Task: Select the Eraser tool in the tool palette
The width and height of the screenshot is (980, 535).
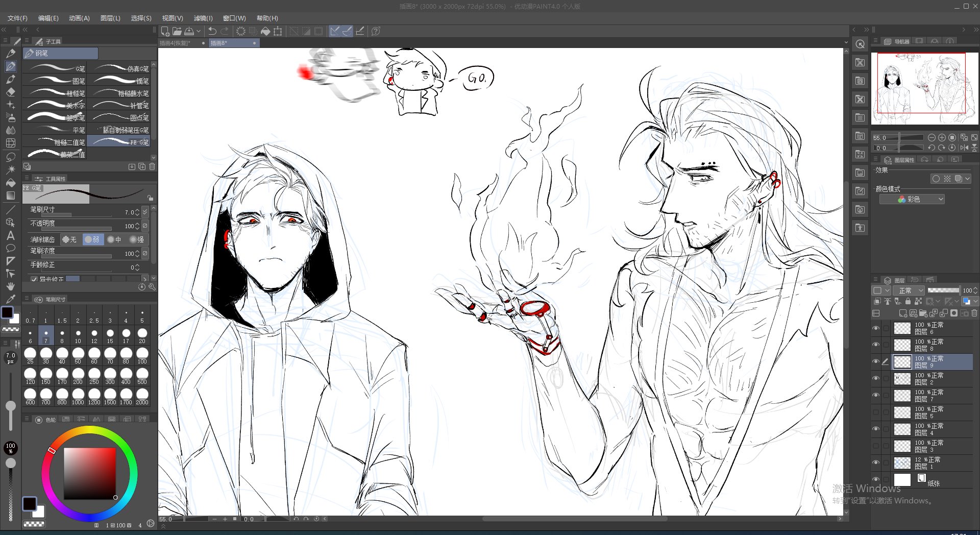Action: coord(11,92)
